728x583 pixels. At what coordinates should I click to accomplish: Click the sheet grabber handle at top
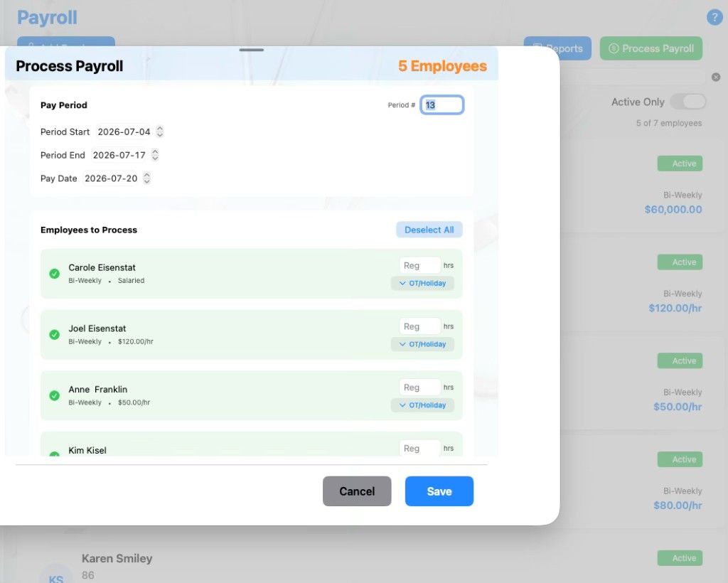252,50
